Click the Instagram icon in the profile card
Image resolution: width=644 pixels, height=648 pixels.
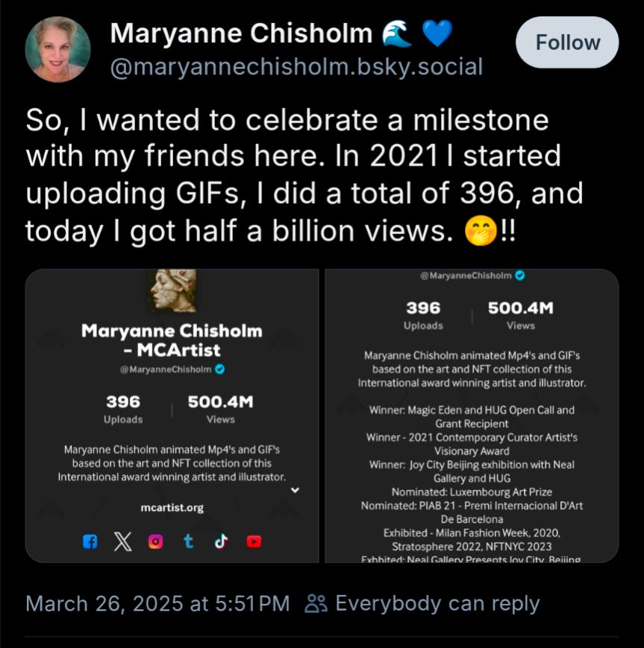[x=155, y=542]
